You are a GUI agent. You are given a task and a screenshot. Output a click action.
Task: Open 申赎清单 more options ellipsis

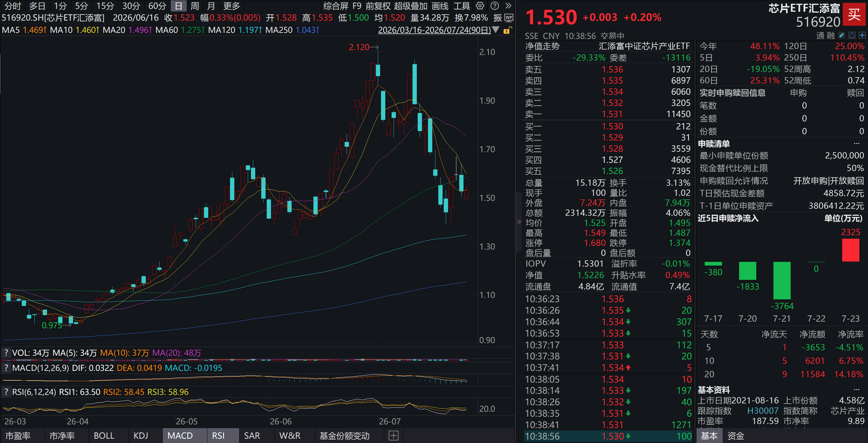pos(857,144)
